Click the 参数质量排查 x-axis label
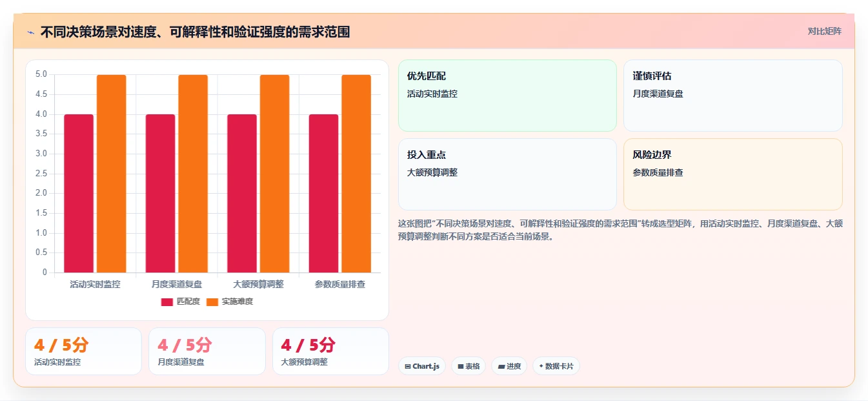This screenshot has height=401, width=868. coord(340,284)
